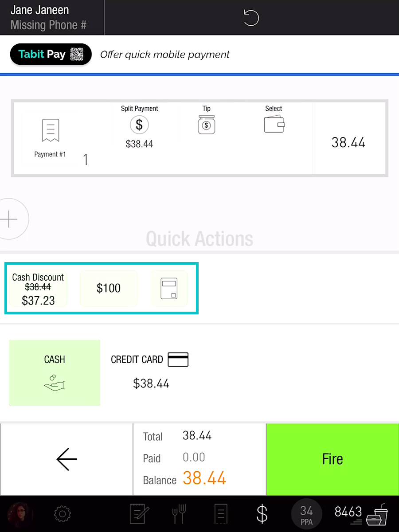
Task: Open the Select wallet icon
Action: [274, 125]
